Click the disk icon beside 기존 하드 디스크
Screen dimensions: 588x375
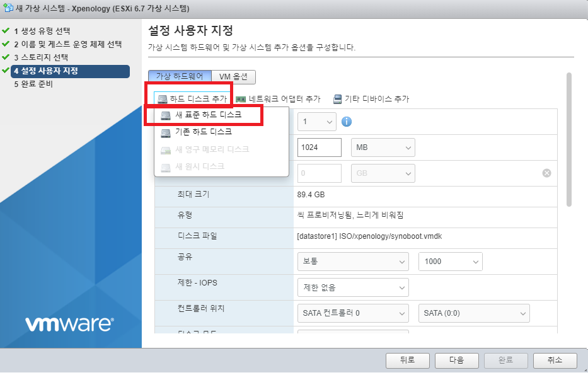coord(166,133)
